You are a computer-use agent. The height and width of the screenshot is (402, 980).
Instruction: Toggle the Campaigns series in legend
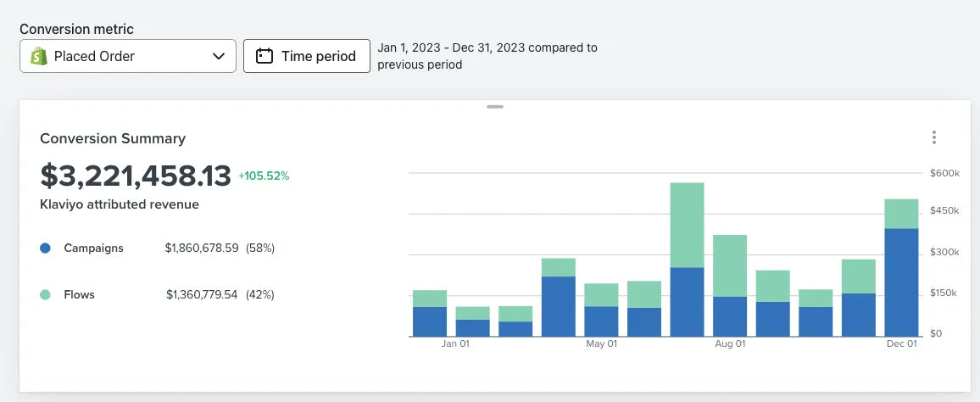pos(93,248)
